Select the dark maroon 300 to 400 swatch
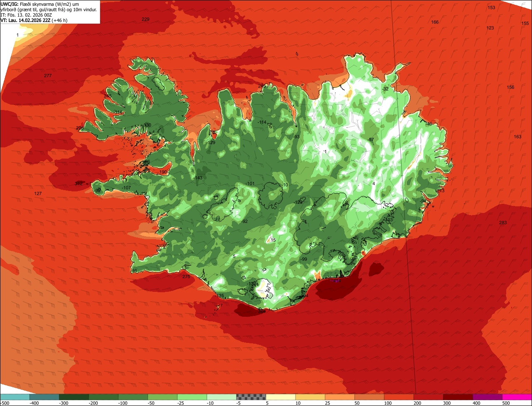 pos(458,397)
